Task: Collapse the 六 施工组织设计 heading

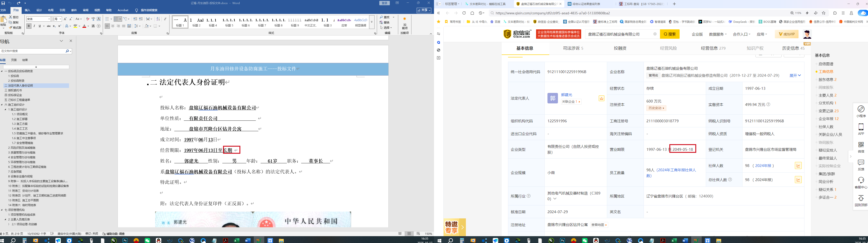Action: coord(2,105)
